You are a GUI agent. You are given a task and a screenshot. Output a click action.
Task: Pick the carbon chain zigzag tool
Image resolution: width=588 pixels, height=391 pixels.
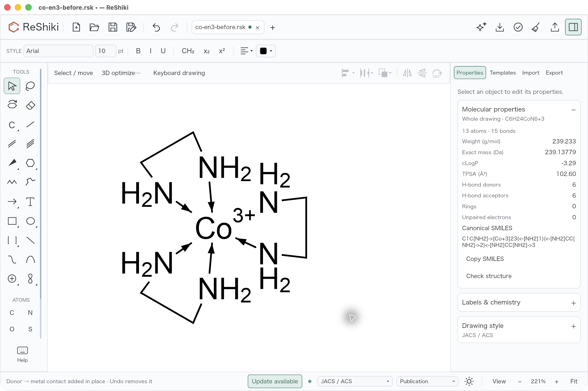click(12, 182)
